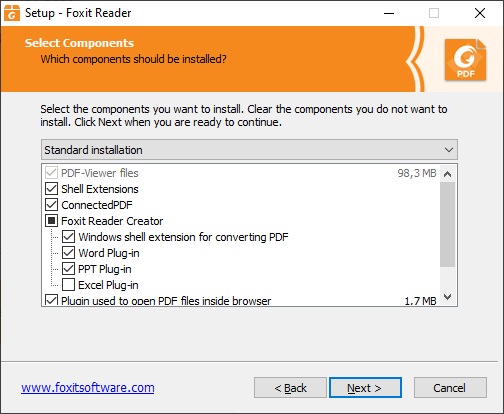Viewport: 504px width, 414px height.
Task: Minimize the Foxit Reader setup window
Action: click(x=389, y=13)
